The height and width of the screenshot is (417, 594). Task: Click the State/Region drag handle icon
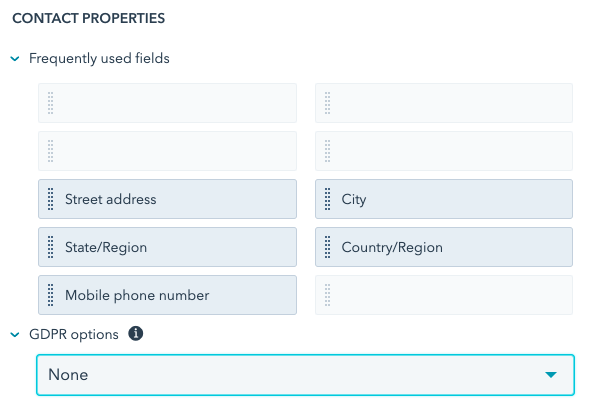50,247
